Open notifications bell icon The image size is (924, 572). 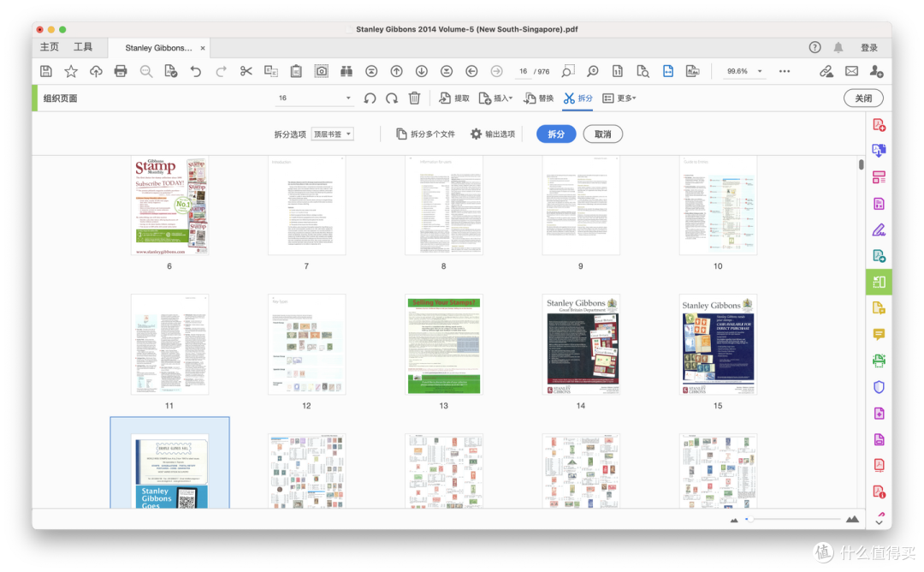click(x=838, y=48)
